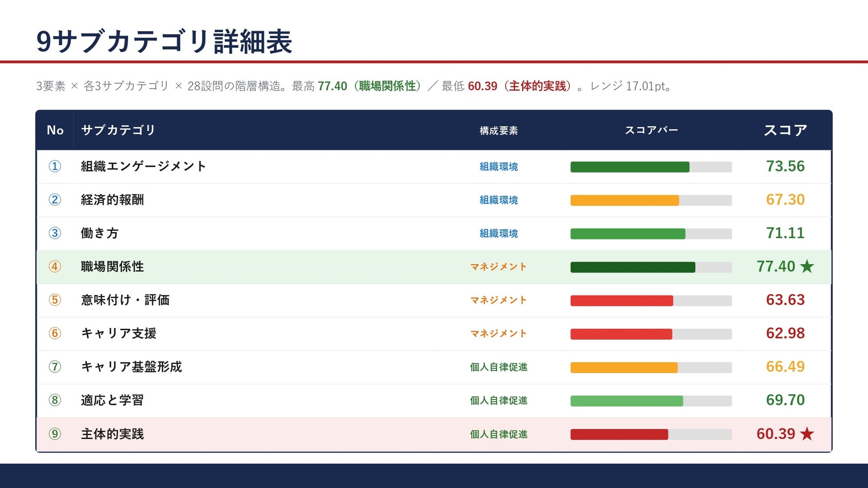Click the 9サブカテゴリ詳細表 title
This screenshot has width=868, height=488.
point(164,41)
